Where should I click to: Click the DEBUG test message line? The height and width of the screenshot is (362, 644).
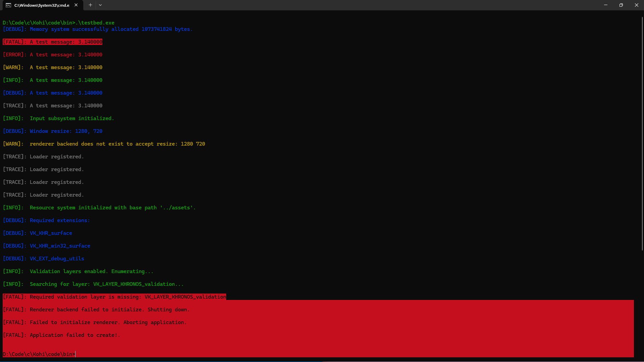pyautogui.click(x=53, y=93)
